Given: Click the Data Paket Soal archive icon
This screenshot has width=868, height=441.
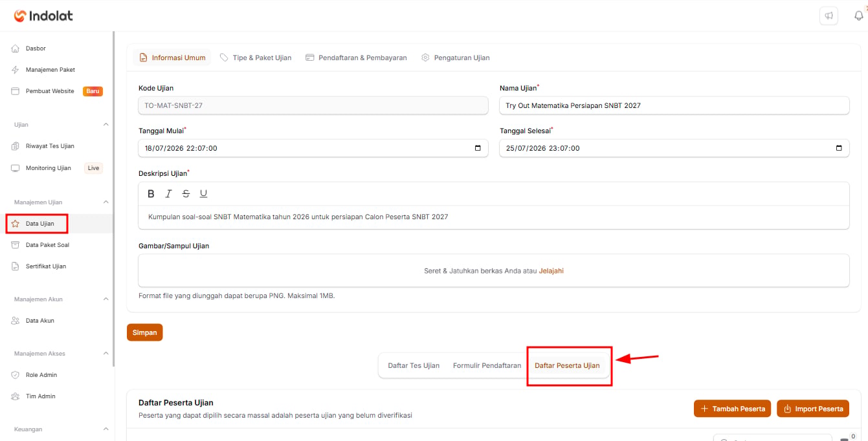Looking at the screenshot, I should pos(16,245).
